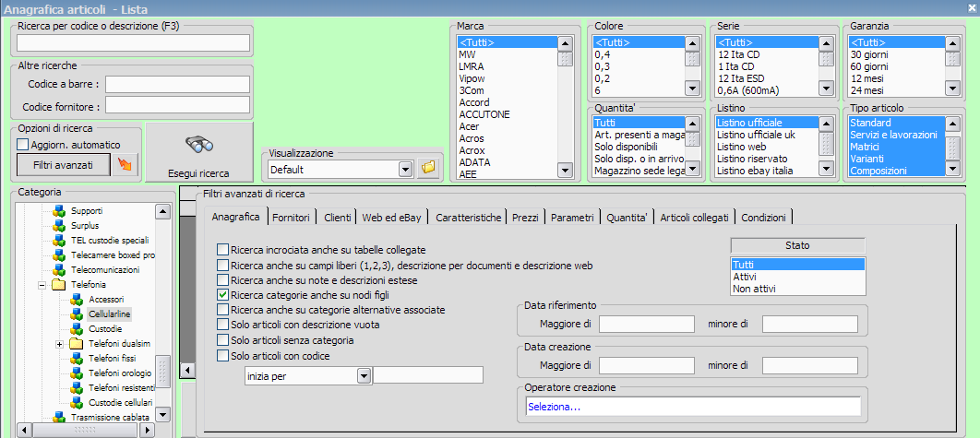Enable Ricerca anche su campi liberi checkbox

click(222, 265)
